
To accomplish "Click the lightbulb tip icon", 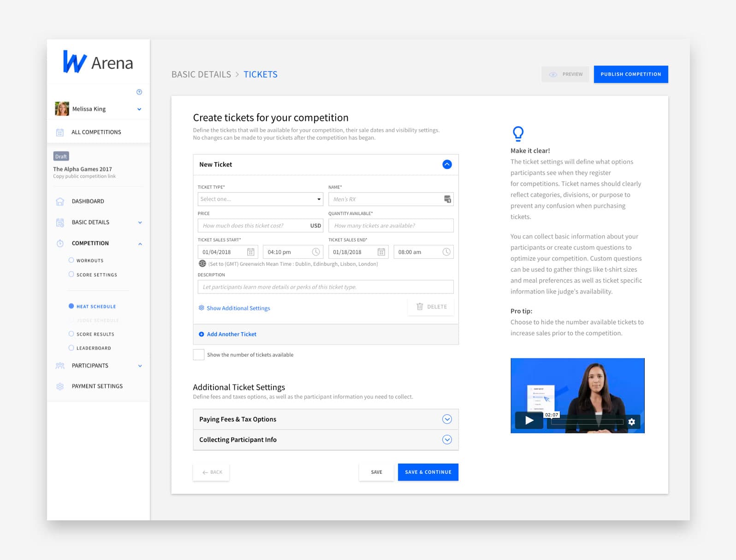I will [x=518, y=133].
